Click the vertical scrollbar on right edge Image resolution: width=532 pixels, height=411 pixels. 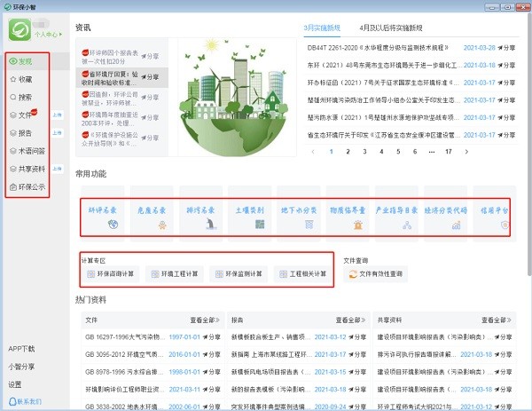point(529,143)
